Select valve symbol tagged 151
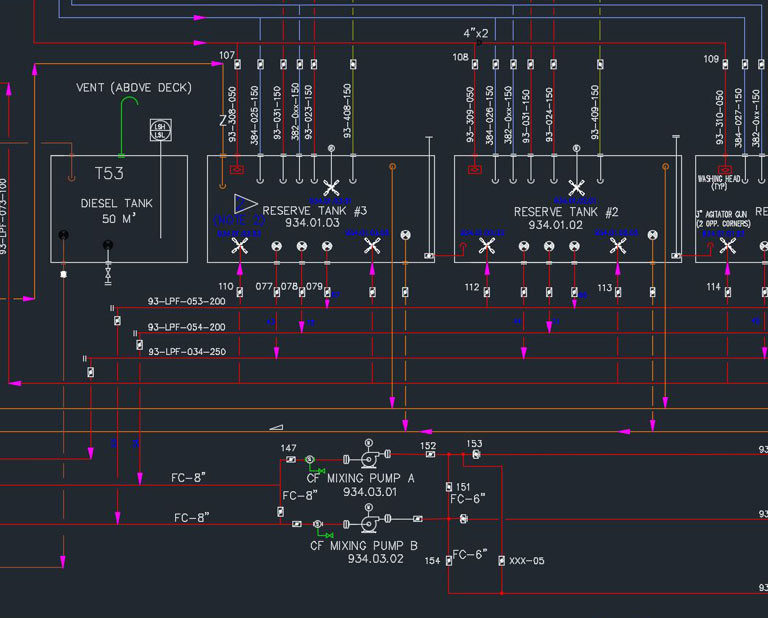 [449, 486]
